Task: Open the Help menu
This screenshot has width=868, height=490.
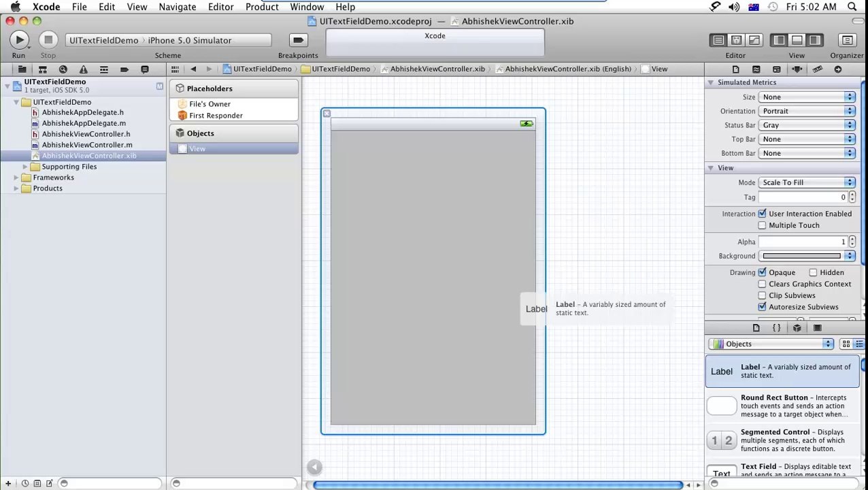Action: point(345,7)
